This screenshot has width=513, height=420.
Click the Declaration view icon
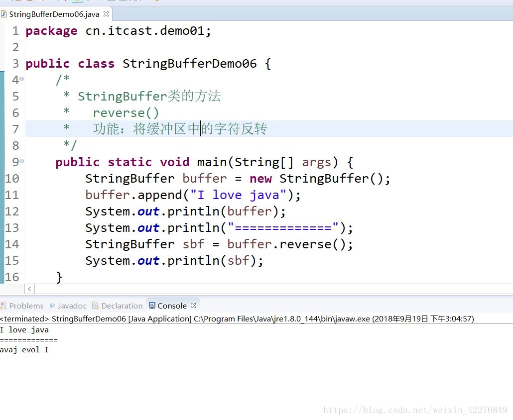tap(95, 306)
